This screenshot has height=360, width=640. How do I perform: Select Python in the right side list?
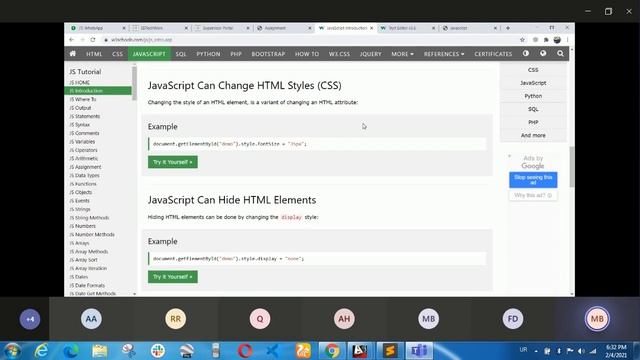[533, 96]
